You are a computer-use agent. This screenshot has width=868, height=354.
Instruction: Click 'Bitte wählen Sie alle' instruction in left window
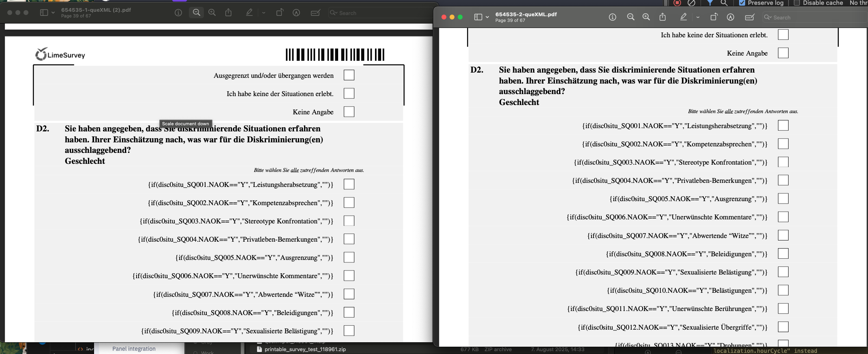point(309,170)
